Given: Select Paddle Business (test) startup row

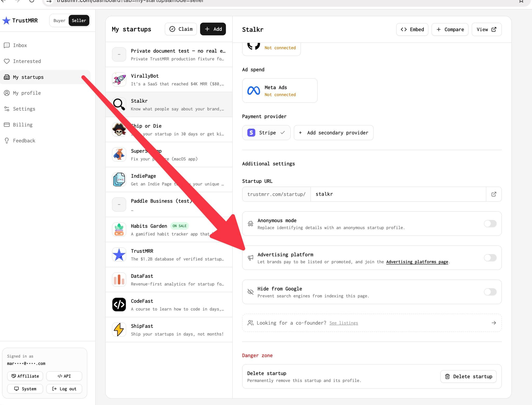Looking at the screenshot, I should (169, 204).
